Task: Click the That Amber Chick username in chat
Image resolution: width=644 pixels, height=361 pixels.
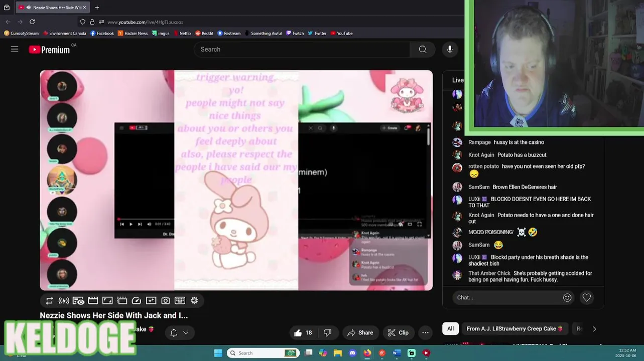Action: pos(489,273)
